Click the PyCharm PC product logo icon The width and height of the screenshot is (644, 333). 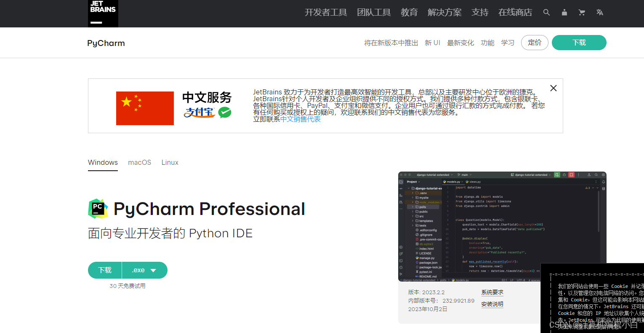click(98, 209)
